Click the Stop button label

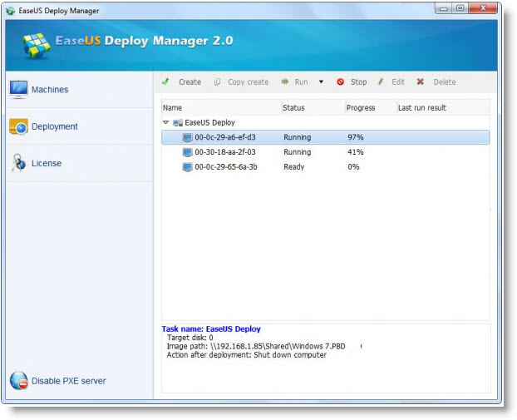[x=359, y=82]
